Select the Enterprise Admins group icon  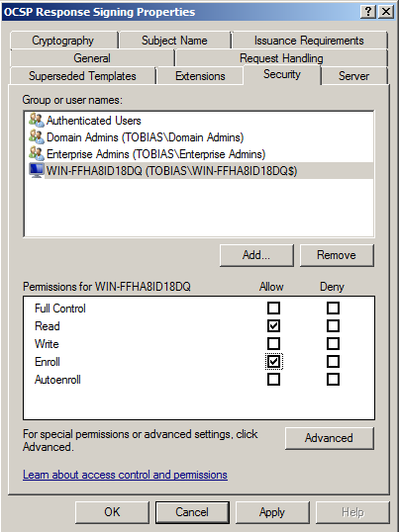coord(37,154)
